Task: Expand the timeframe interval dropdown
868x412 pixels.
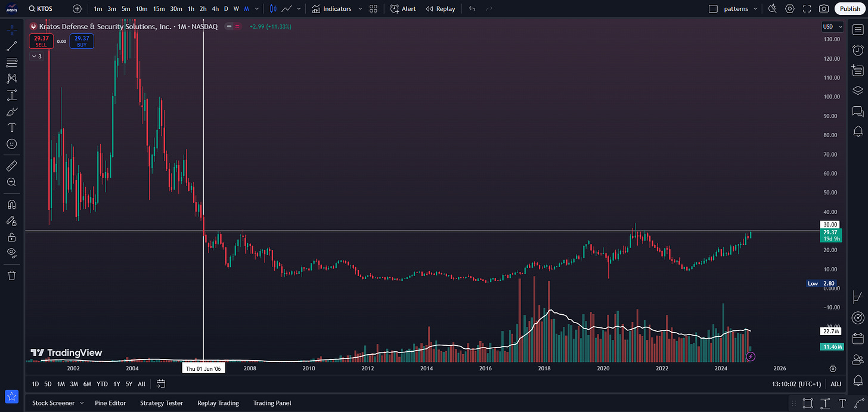Action: [x=257, y=9]
